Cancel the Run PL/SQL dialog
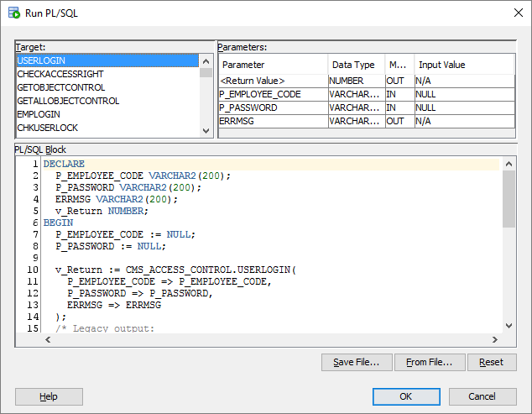Screen dimensions: 532x414 tap(482, 396)
